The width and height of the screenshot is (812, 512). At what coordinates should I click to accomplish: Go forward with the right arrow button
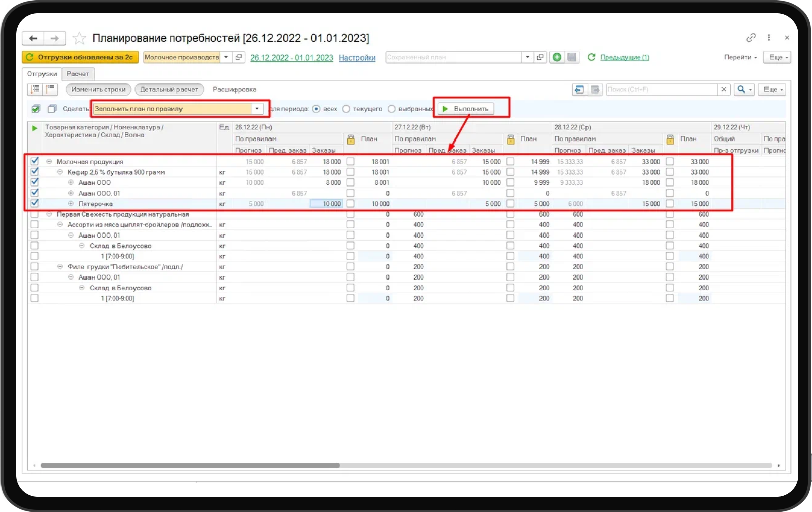pos(55,38)
